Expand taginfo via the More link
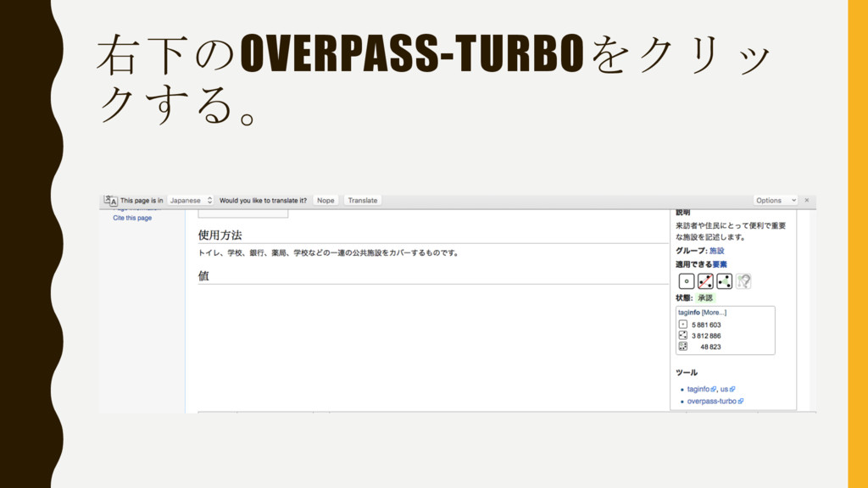Screen dimensions: 868x488 pyautogui.click(x=714, y=313)
